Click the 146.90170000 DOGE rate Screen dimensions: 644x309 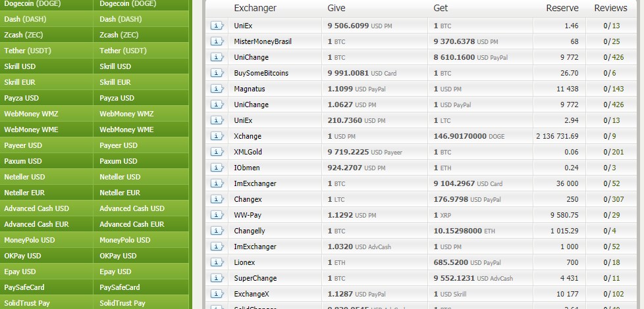[x=469, y=136]
